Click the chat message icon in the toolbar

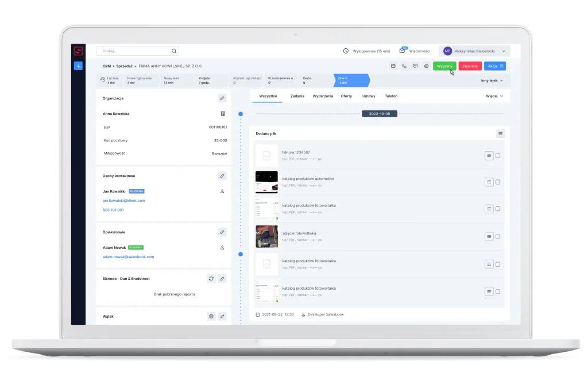[x=415, y=66]
